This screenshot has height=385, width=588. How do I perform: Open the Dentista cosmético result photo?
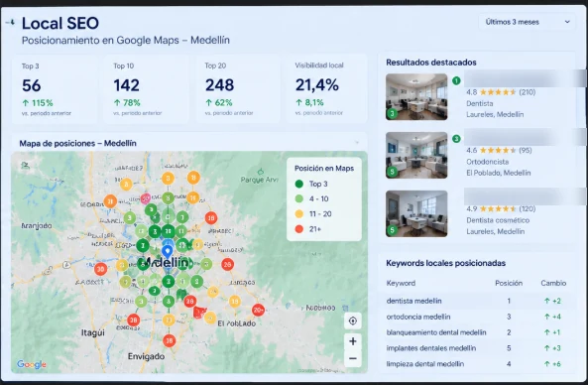tap(416, 213)
